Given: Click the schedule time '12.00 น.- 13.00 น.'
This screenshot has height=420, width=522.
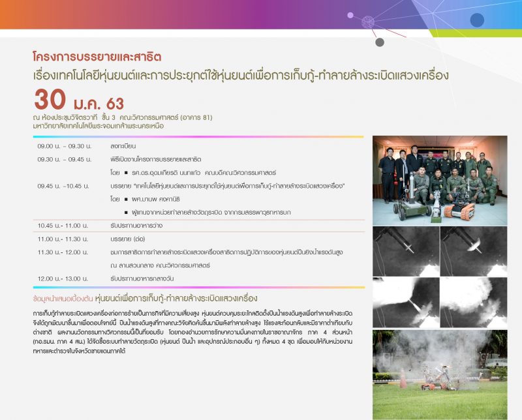Looking at the screenshot, I should coord(63,278).
